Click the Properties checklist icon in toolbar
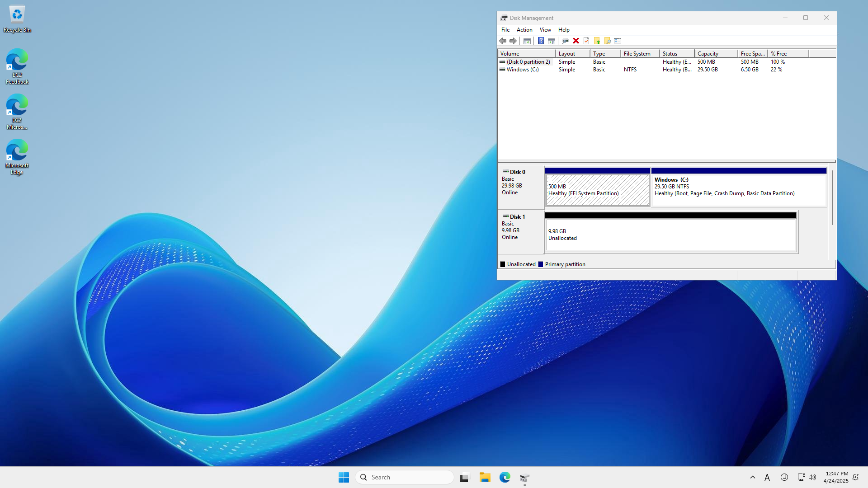Screen dimensions: 868x488 [x=586, y=41]
